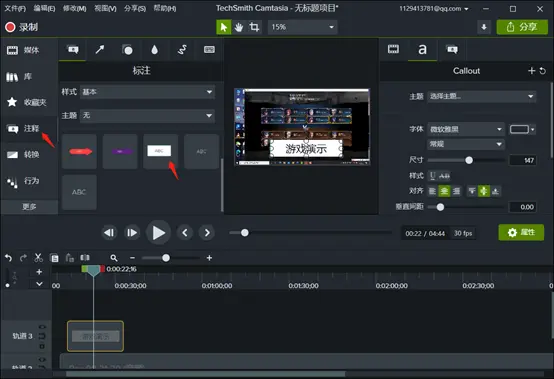Switch to the visual properties filmstrip tab
Viewport: 554px width, 379px height.
[x=393, y=49]
